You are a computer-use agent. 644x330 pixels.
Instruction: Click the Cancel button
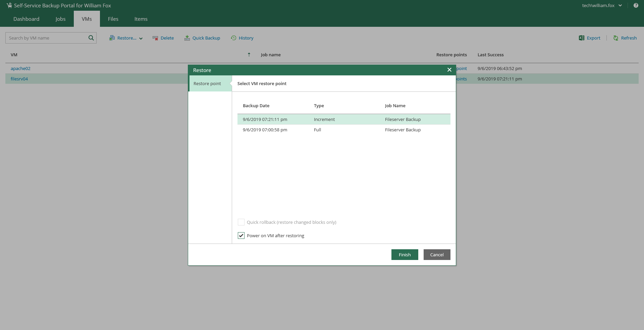tap(437, 255)
